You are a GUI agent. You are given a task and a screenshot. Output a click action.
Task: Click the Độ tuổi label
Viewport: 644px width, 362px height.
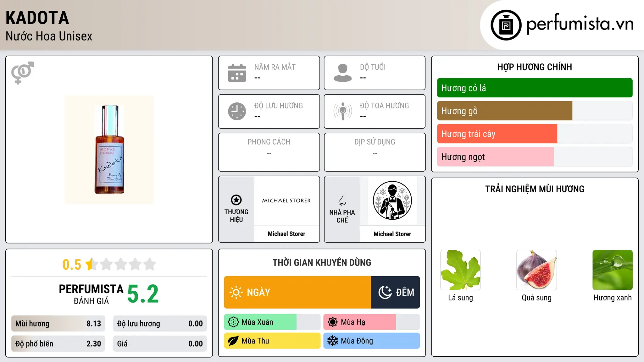(373, 67)
